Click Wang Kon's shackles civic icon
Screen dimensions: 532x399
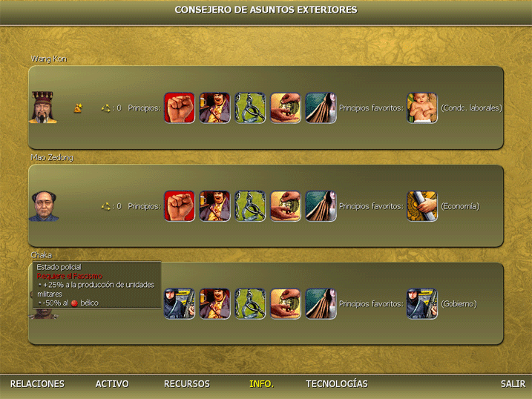250,108
